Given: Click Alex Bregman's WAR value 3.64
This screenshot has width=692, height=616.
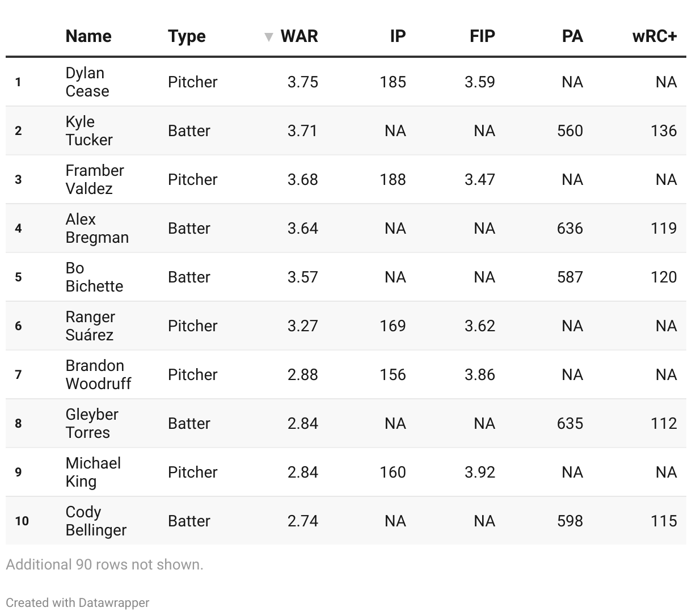Looking at the screenshot, I should [302, 228].
